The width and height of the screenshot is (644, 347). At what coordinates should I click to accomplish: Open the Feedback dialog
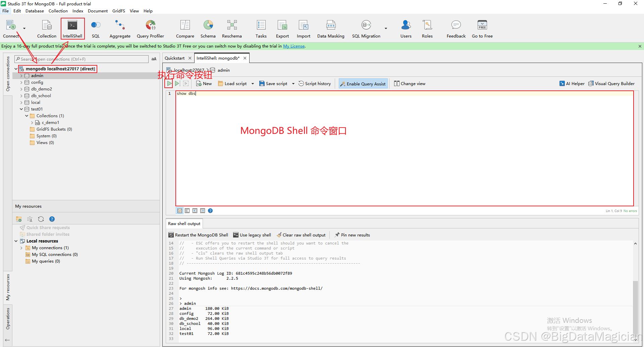456,29
